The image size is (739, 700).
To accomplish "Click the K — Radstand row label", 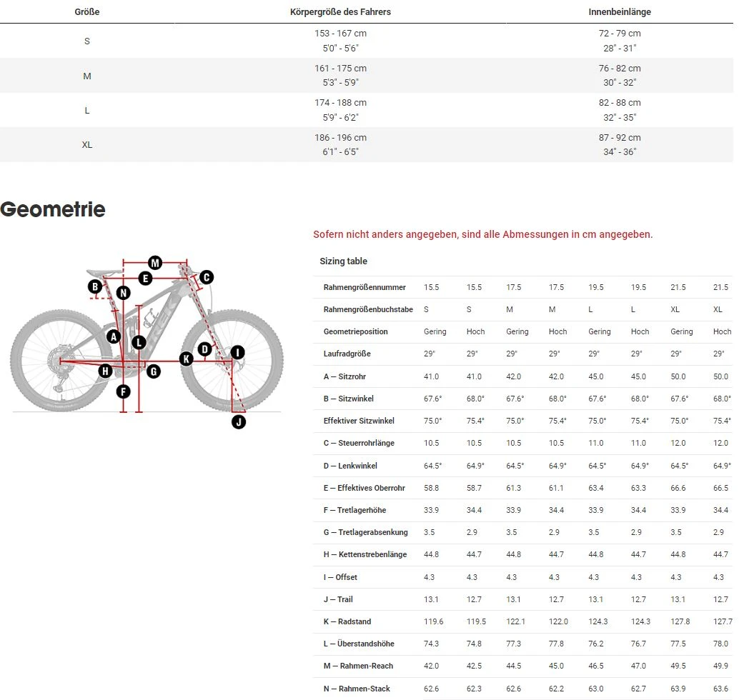I will tap(347, 621).
